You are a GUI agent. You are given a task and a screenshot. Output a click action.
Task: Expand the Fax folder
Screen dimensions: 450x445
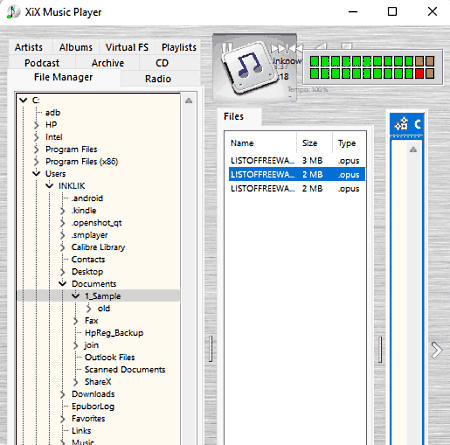click(x=76, y=321)
